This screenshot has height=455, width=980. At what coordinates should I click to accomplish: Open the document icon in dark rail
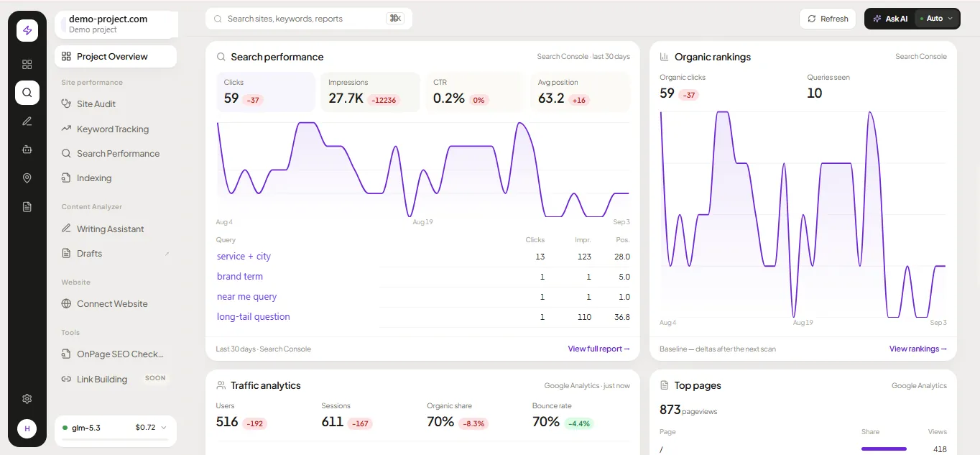click(27, 207)
